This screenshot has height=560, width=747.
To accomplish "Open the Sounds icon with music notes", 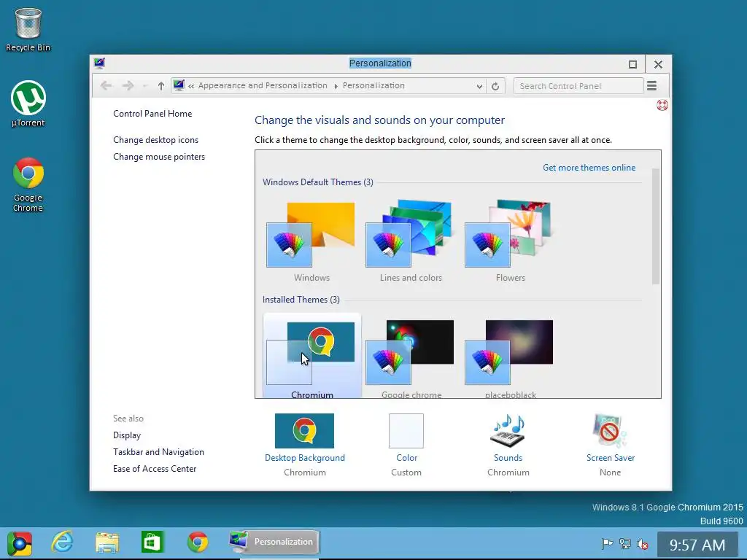I will coord(508,430).
